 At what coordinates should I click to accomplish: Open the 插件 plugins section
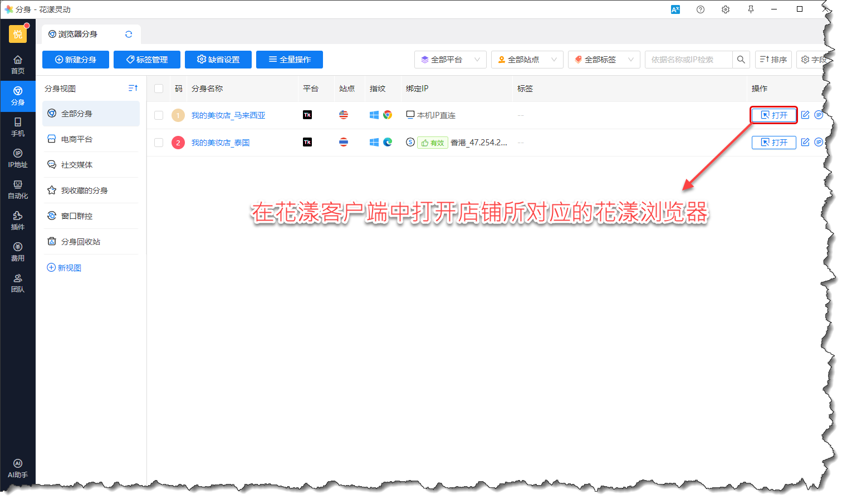point(18,221)
